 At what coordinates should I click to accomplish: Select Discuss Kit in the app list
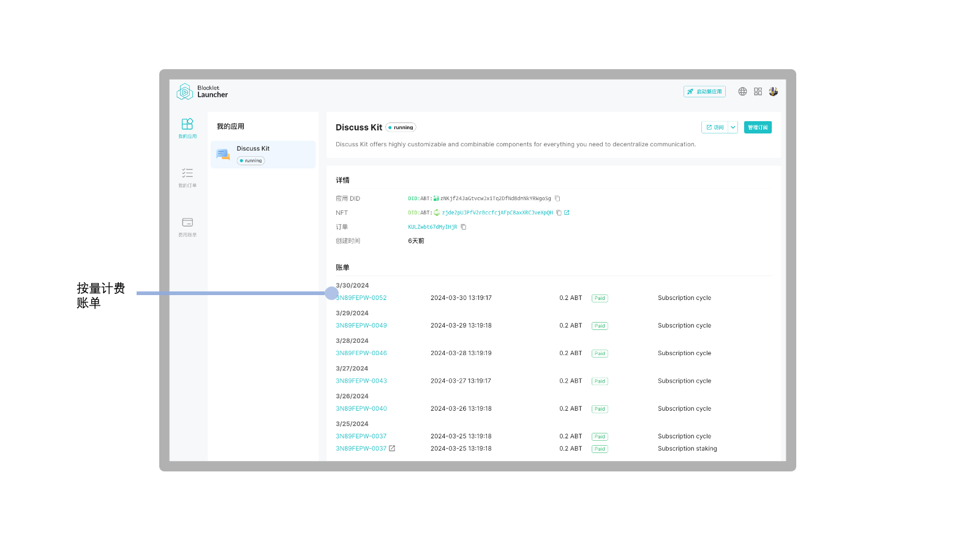pos(263,154)
